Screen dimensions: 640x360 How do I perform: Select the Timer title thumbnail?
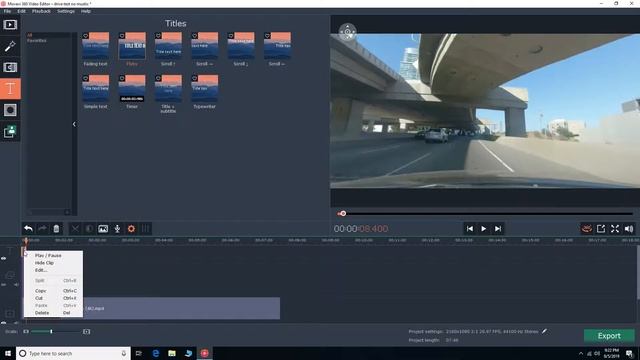click(132, 88)
